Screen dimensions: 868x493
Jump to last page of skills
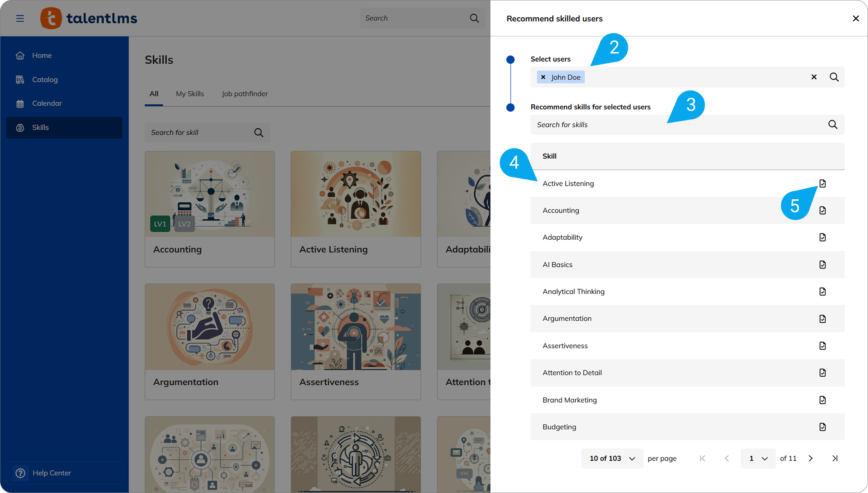tap(835, 458)
